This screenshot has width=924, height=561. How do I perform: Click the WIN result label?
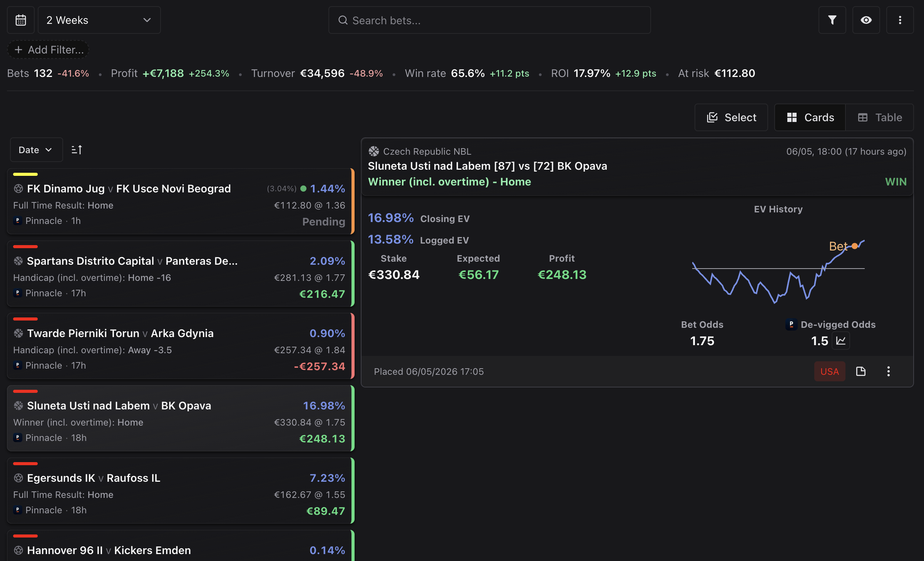point(896,182)
